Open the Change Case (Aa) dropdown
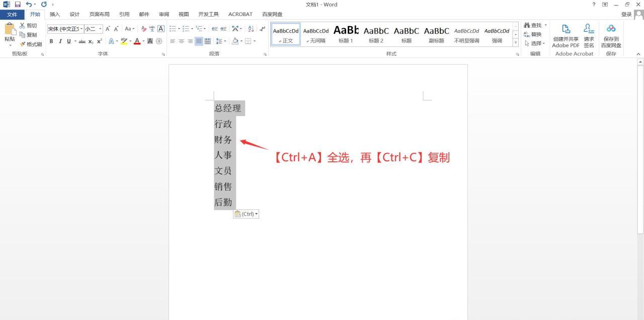Viewport: 644px width, 320px height. pos(130,29)
